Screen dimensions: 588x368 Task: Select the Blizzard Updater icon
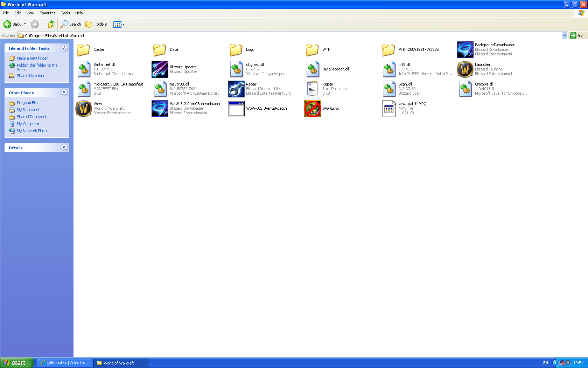coord(160,69)
